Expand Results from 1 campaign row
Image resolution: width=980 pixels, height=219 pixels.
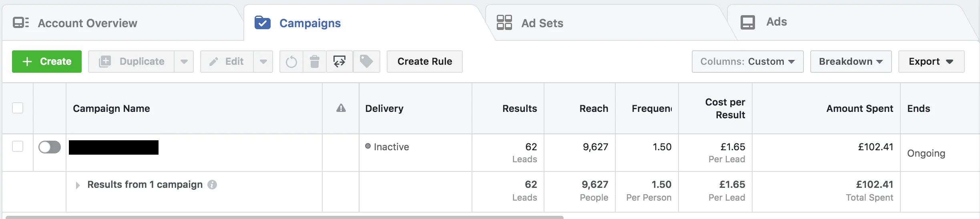point(78,185)
